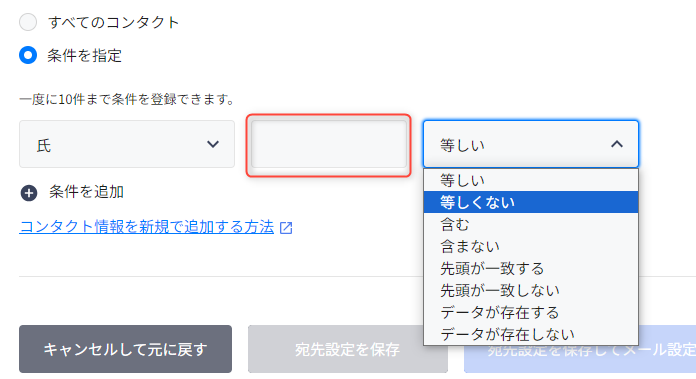Viewport: 696px width, 379px height.
Task: Choose the highlighted 等しくない option
Action: pyautogui.click(x=531, y=202)
